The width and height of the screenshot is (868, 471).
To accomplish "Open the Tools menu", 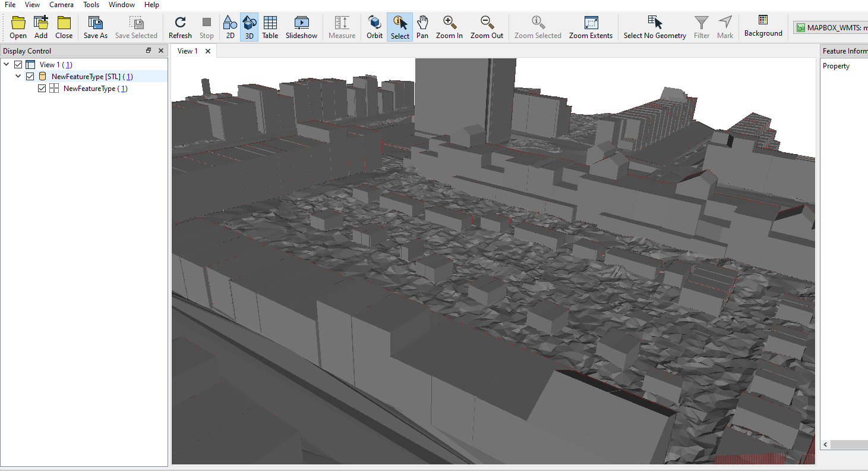I will [91, 5].
